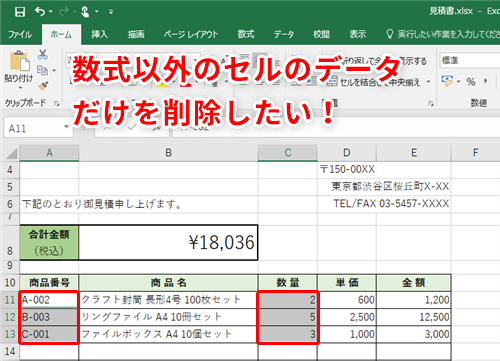Image resolution: width=500 pixels, height=361 pixels.
Task: Click the 東京都渋谷区桜丘町X-XX address cell
Action: (390, 186)
